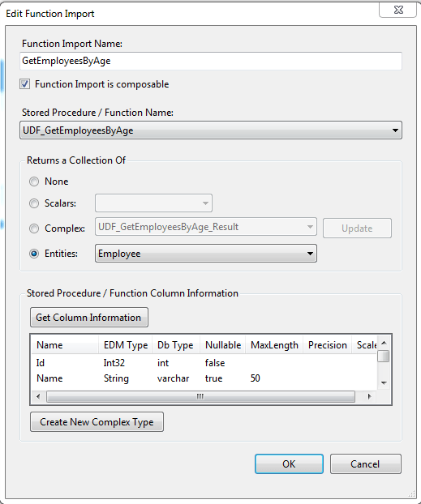Screen dimensions: 421x504
Task: Click the horizontal scrollbar left arrow
Action: click(38, 396)
